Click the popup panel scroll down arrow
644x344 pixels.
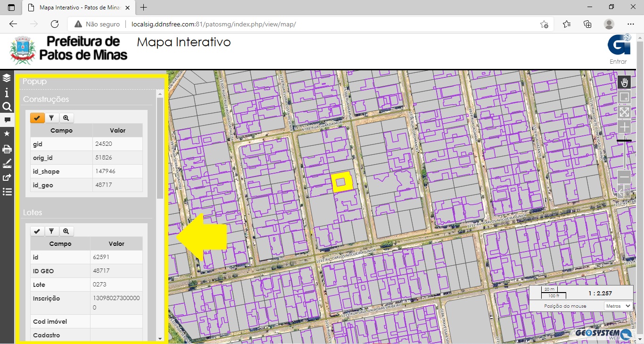(160, 338)
